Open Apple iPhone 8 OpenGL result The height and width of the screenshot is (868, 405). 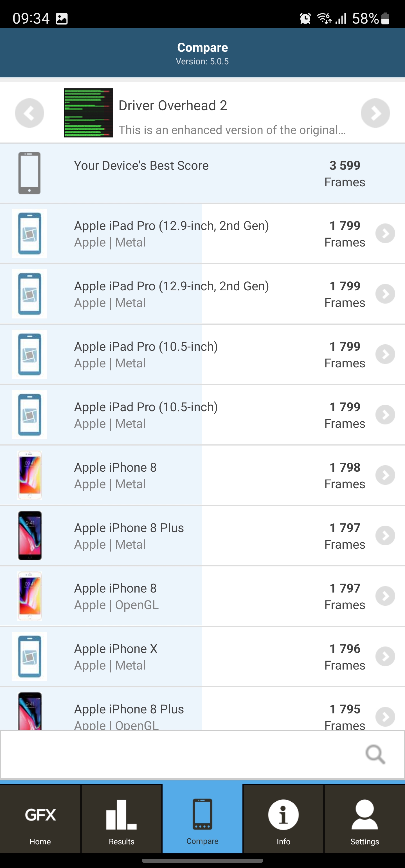pyautogui.click(x=116, y=596)
